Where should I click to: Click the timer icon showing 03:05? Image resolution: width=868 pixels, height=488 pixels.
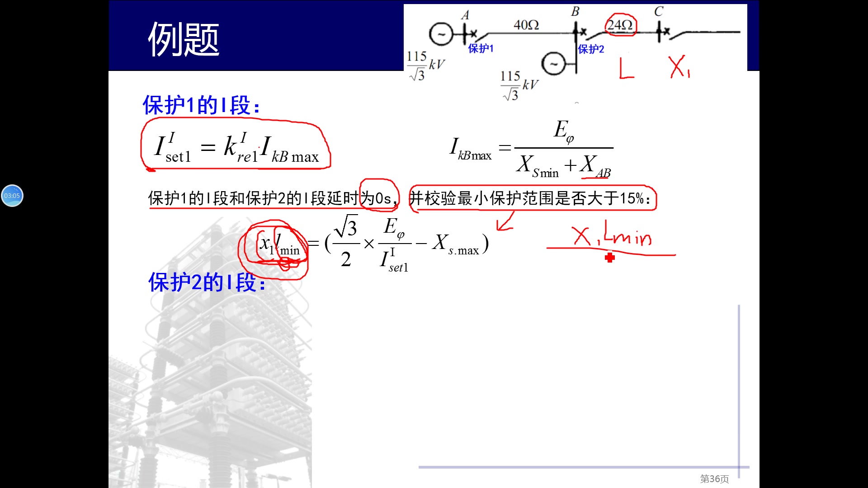[x=12, y=196]
